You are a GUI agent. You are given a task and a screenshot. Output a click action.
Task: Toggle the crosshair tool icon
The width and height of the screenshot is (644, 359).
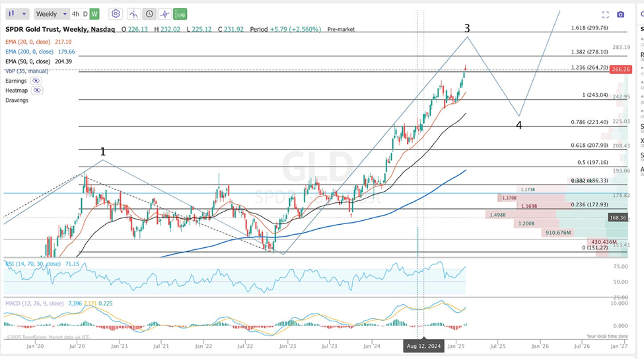pos(164,14)
